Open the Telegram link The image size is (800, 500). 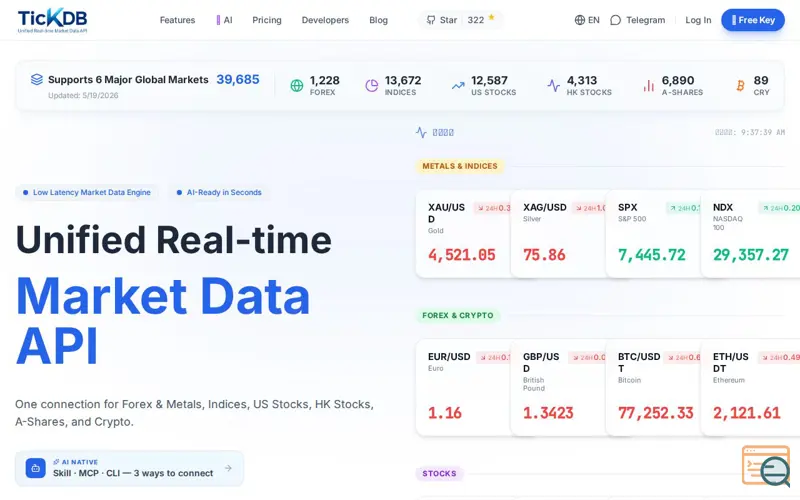point(638,20)
